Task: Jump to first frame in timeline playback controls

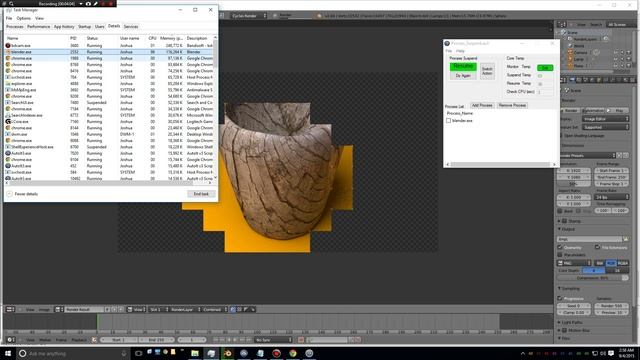Action: (x=215, y=340)
